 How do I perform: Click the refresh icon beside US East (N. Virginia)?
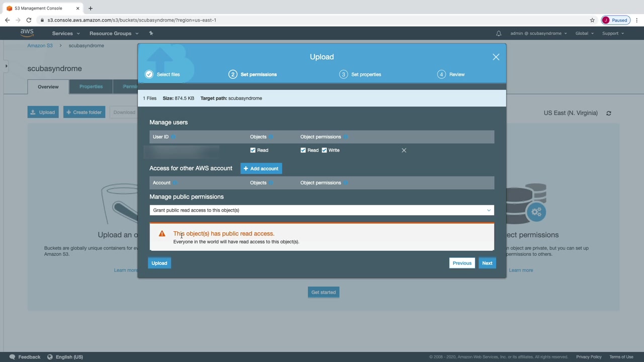(x=609, y=113)
